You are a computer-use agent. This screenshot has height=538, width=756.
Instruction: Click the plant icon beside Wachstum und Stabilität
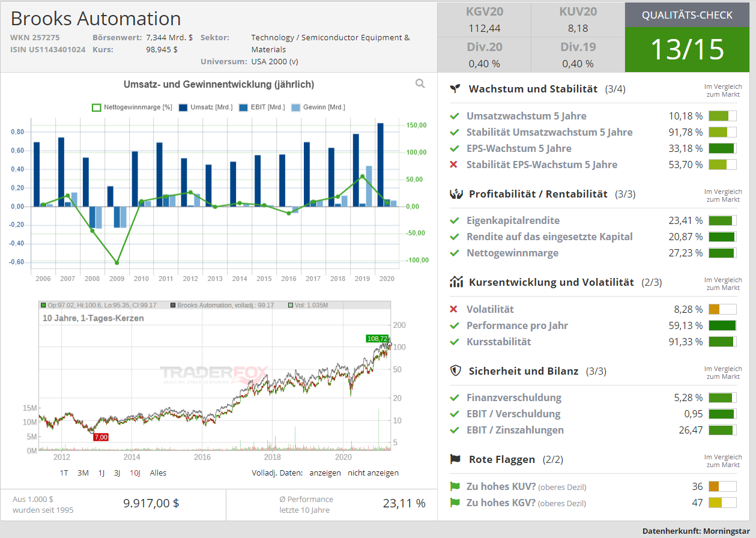(456, 89)
